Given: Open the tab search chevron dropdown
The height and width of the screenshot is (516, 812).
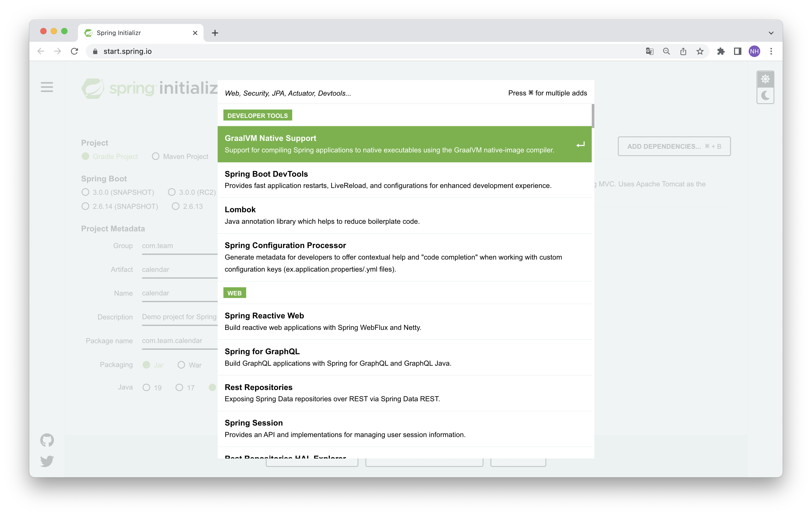Looking at the screenshot, I should [771, 33].
